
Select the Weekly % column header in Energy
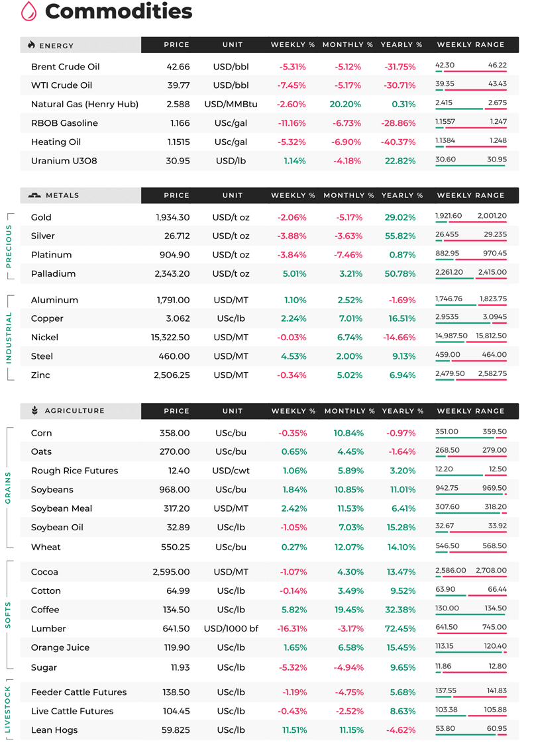pyautogui.click(x=293, y=45)
